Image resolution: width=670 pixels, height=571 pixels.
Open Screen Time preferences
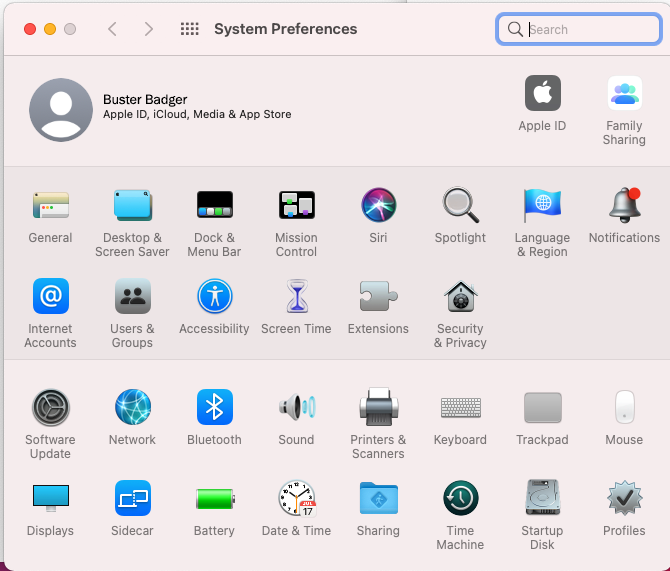click(x=296, y=297)
